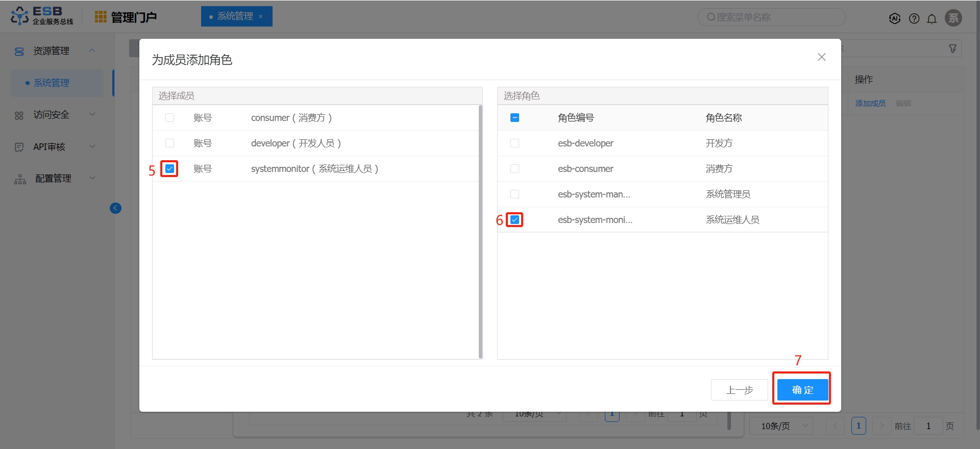Click the 编辑 link

(903, 104)
